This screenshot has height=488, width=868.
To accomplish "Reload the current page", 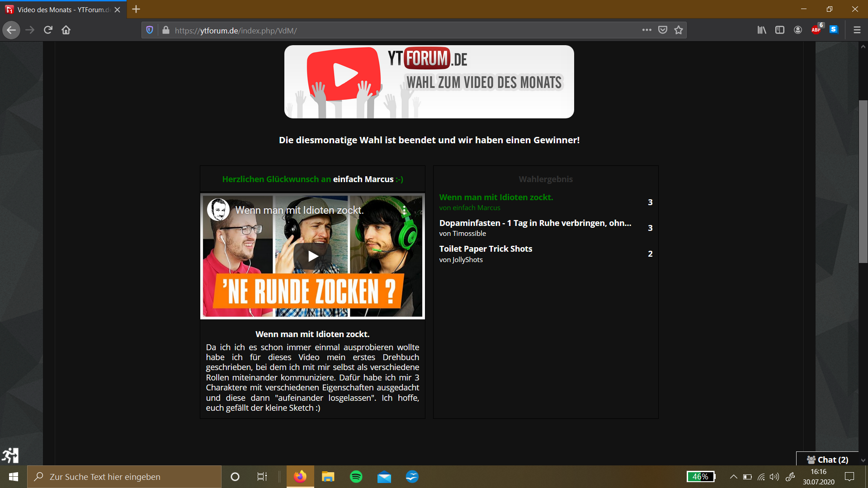I will [48, 30].
